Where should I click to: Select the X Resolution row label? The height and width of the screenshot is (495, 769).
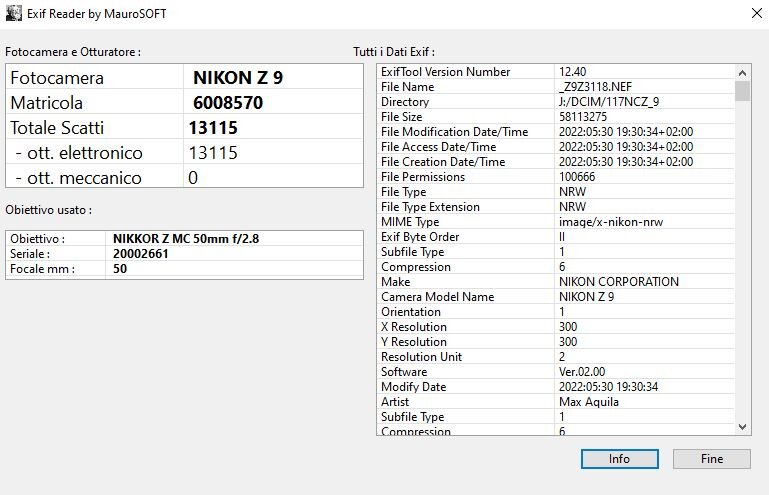(x=414, y=327)
